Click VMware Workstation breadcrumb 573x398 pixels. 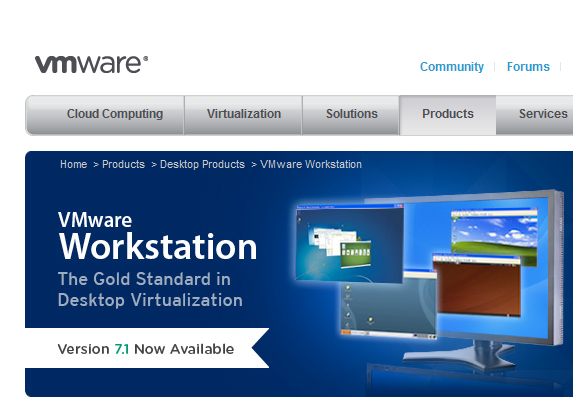point(311,164)
